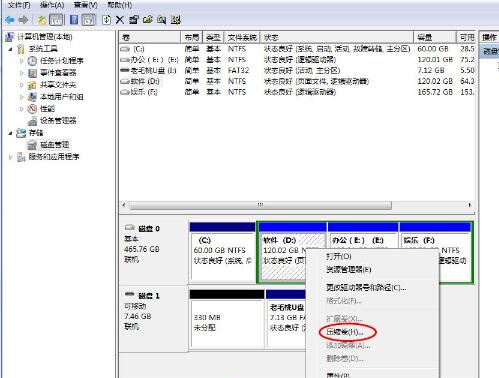Click the 本地用户和组 users icon
Image resolution: width=499 pixels, height=378 pixels.
[32, 97]
